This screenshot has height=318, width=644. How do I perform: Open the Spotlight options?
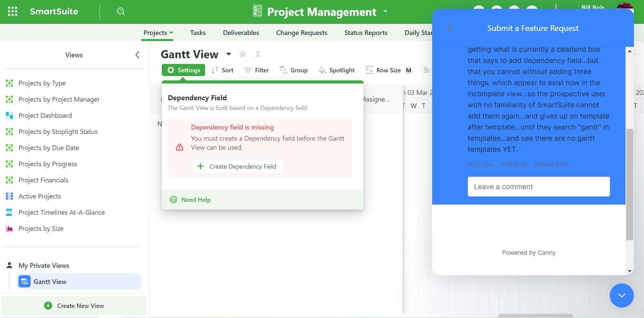(x=337, y=70)
